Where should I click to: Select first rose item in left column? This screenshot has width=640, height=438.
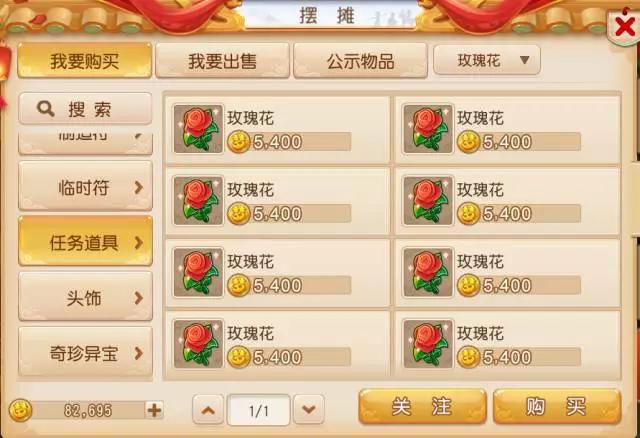pyautogui.click(x=278, y=130)
